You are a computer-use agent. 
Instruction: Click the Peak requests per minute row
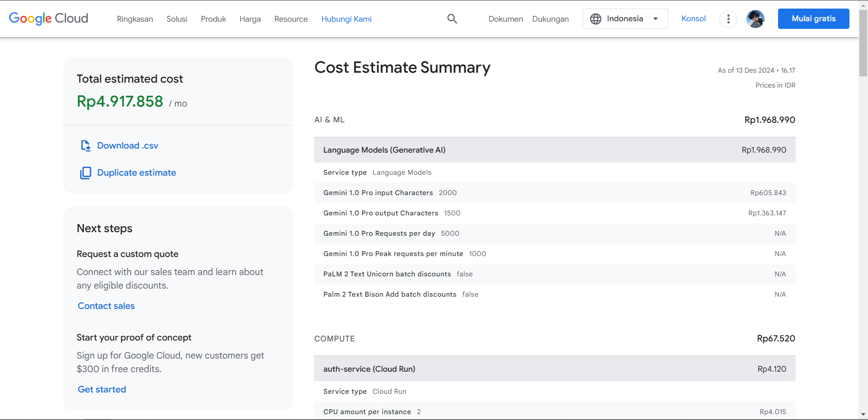click(x=555, y=254)
